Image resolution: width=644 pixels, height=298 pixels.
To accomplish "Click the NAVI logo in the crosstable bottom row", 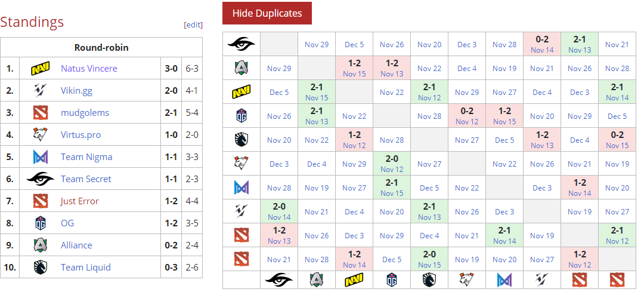I will pos(354,279).
